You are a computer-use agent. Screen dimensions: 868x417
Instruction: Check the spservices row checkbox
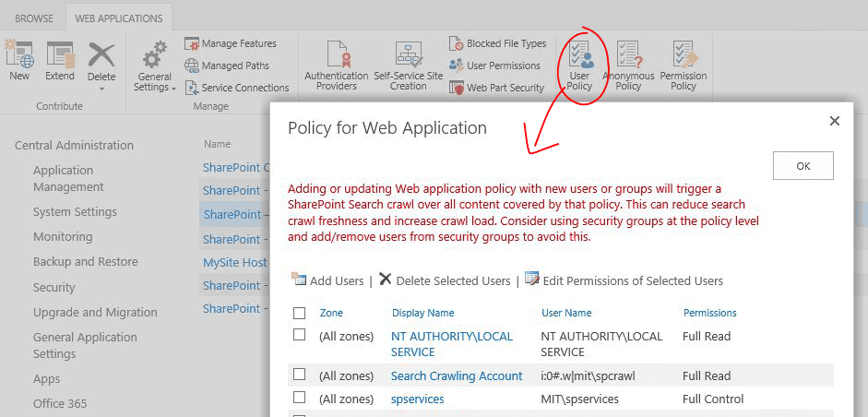[300, 397]
